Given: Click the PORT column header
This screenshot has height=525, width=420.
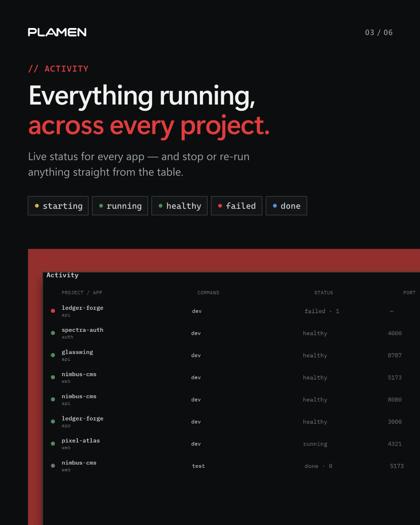Looking at the screenshot, I should pyautogui.click(x=409, y=293).
